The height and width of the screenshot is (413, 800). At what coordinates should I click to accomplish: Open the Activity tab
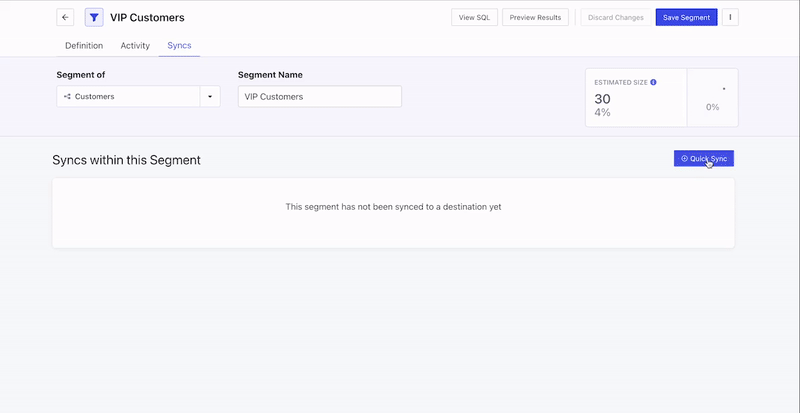[x=135, y=46]
